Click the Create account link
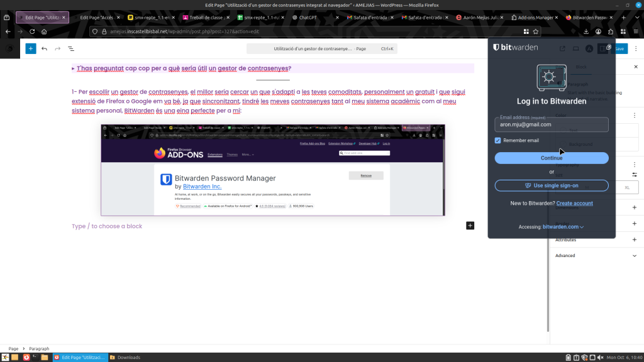 pyautogui.click(x=574, y=203)
